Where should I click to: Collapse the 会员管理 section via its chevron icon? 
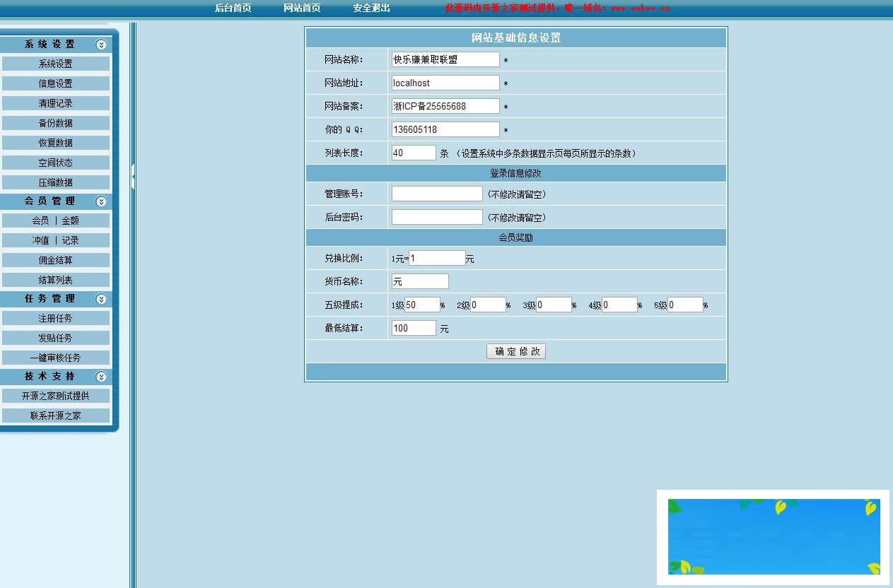[101, 201]
